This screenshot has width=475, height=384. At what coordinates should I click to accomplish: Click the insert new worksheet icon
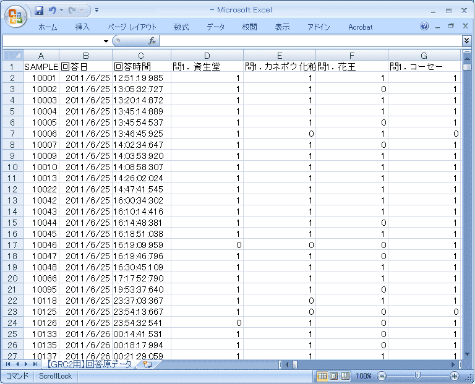[147, 364]
